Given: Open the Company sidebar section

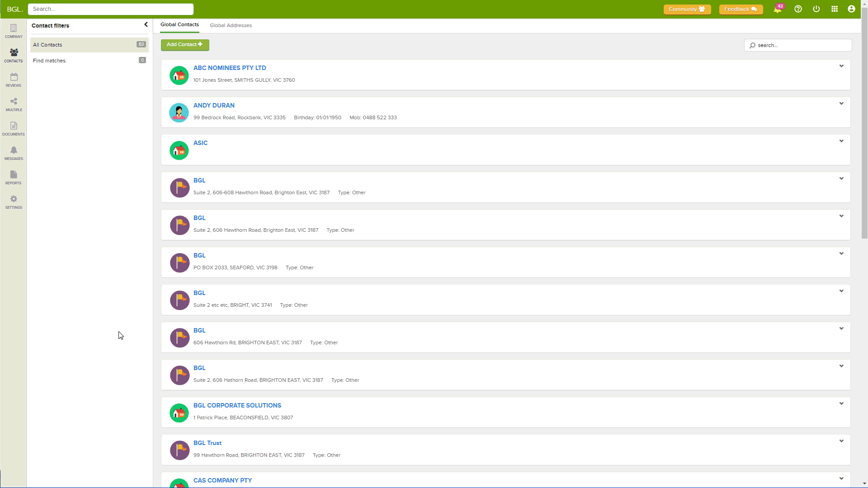Looking at the screenshot, I should point(14,31).
